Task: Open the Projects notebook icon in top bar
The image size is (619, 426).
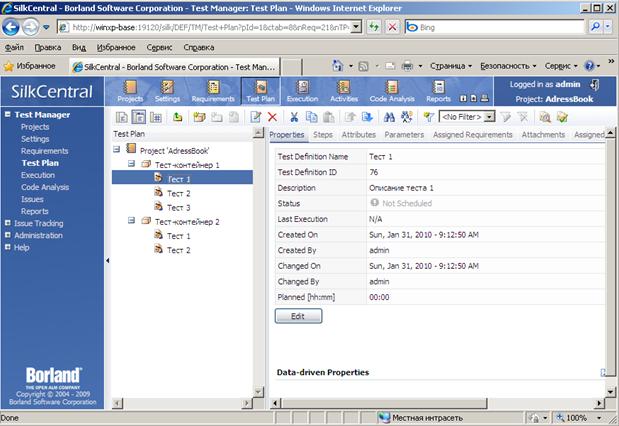Action: coord(130,87)
